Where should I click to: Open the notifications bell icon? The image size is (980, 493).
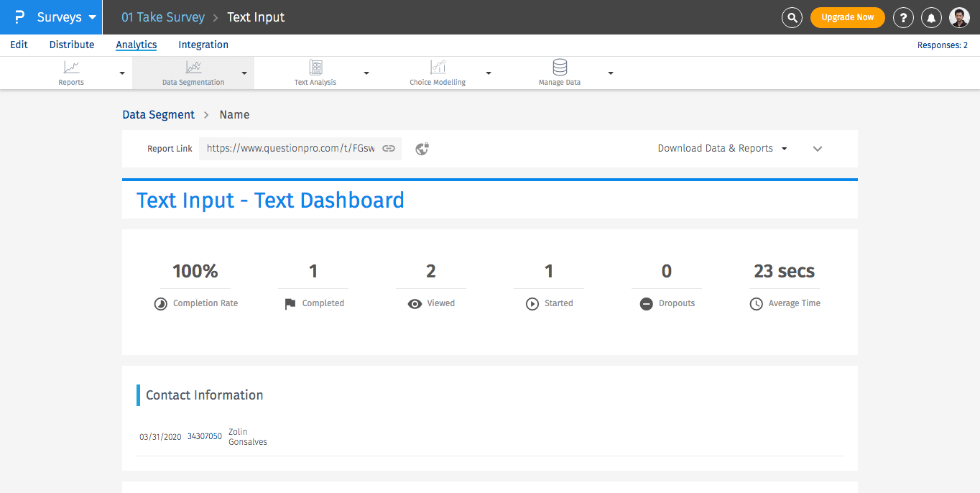[x=932, y=17]
